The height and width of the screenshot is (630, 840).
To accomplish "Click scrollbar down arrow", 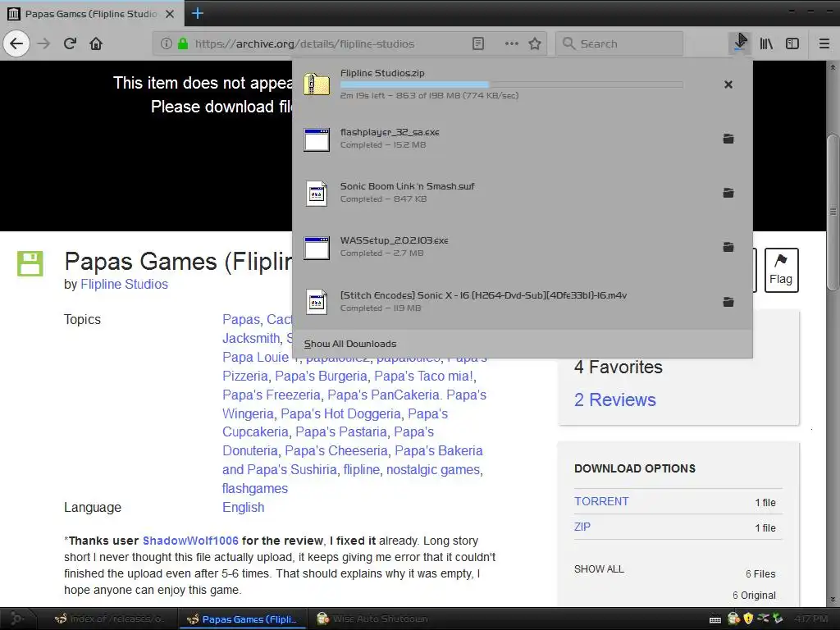I will click(833, 599).
